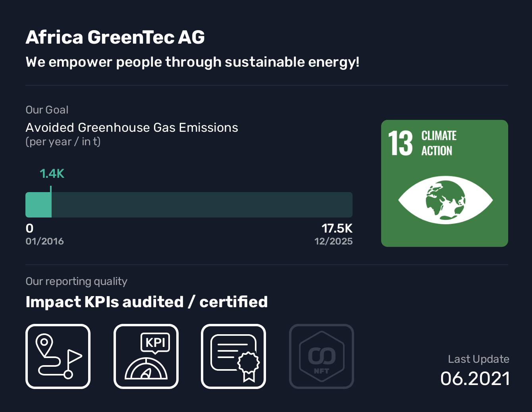
Task: Click the 1.4K current value label
Action: (52, 173)
